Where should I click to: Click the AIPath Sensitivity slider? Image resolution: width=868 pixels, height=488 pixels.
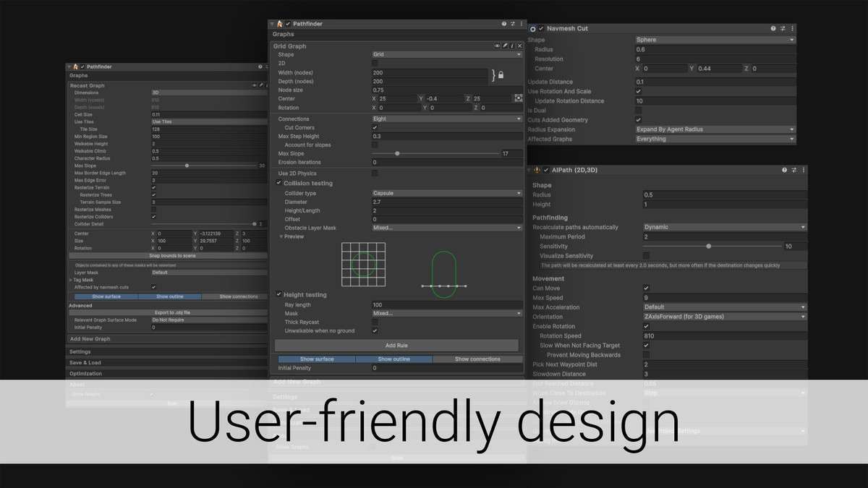coord(712,247)
